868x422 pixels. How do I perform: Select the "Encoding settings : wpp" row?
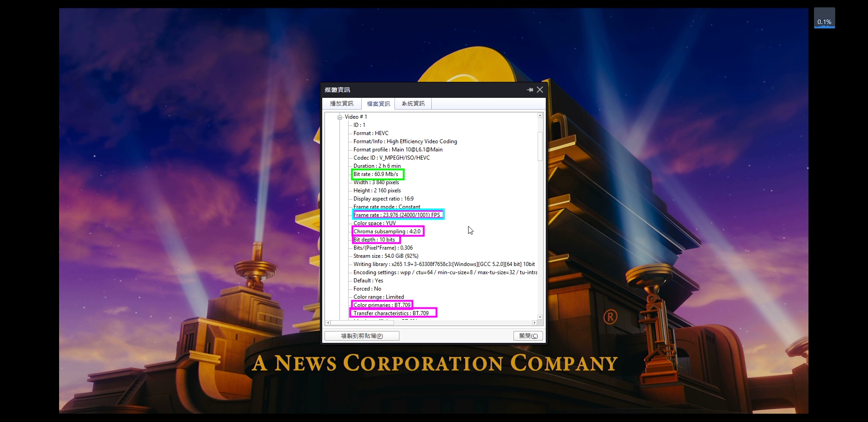tap(445, 272)
